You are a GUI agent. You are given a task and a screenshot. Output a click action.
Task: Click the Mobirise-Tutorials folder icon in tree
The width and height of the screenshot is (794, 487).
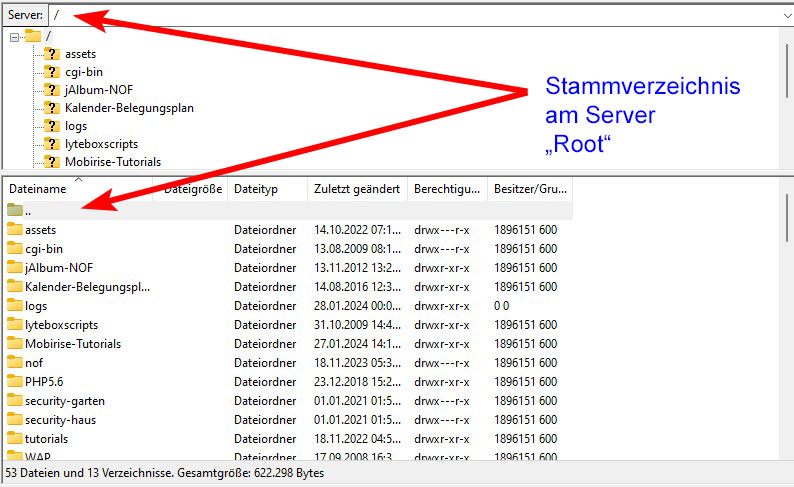coord(52,162)
